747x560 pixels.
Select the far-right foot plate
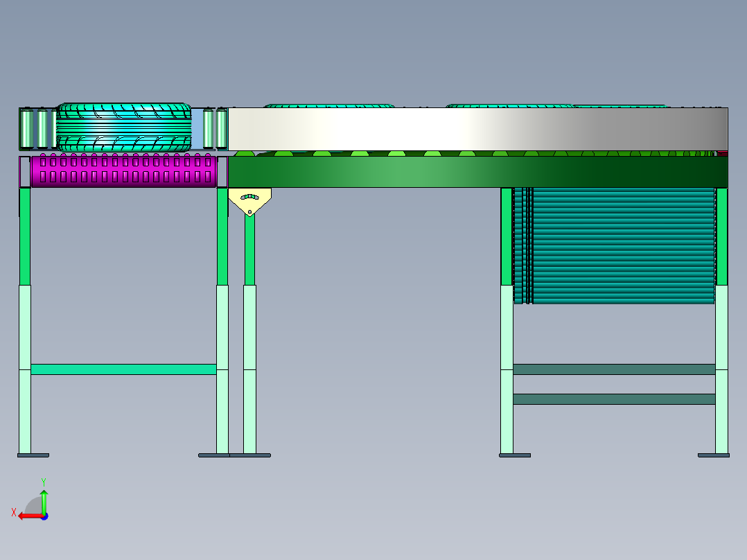[x=714, y=455]
